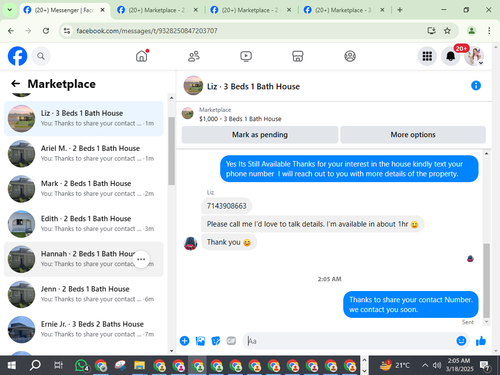
Task: Open the volume control in system tray
Action: 437,365
